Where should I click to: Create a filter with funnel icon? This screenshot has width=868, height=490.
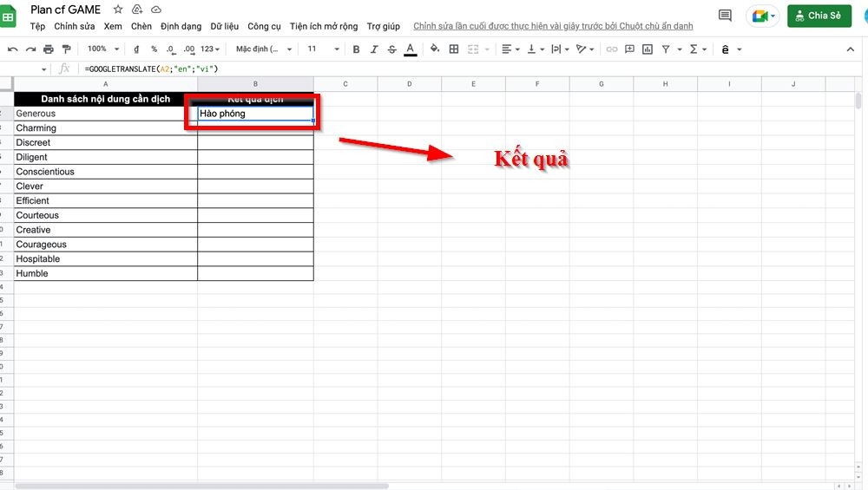click(x=666, y=49)
